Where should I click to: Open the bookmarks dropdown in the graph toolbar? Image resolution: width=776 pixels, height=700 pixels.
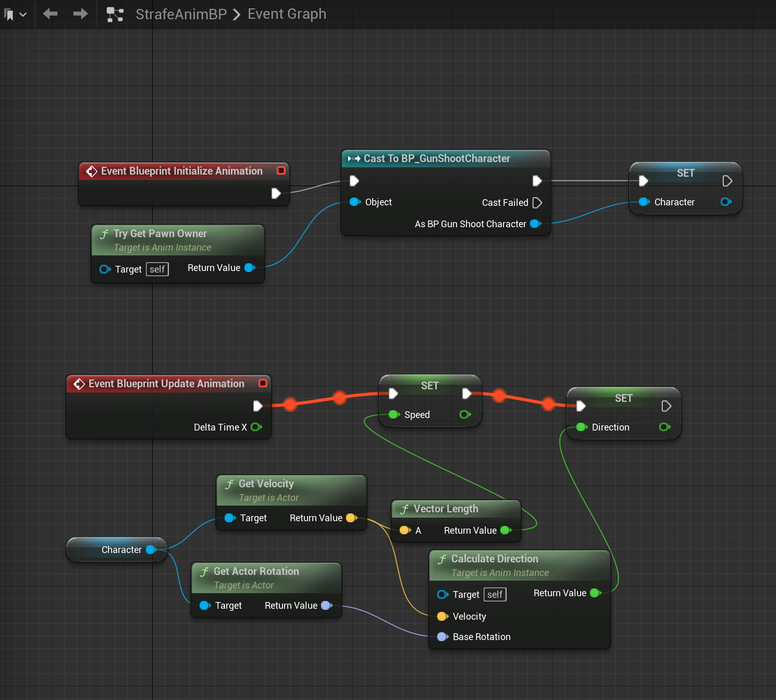point(15,15)
